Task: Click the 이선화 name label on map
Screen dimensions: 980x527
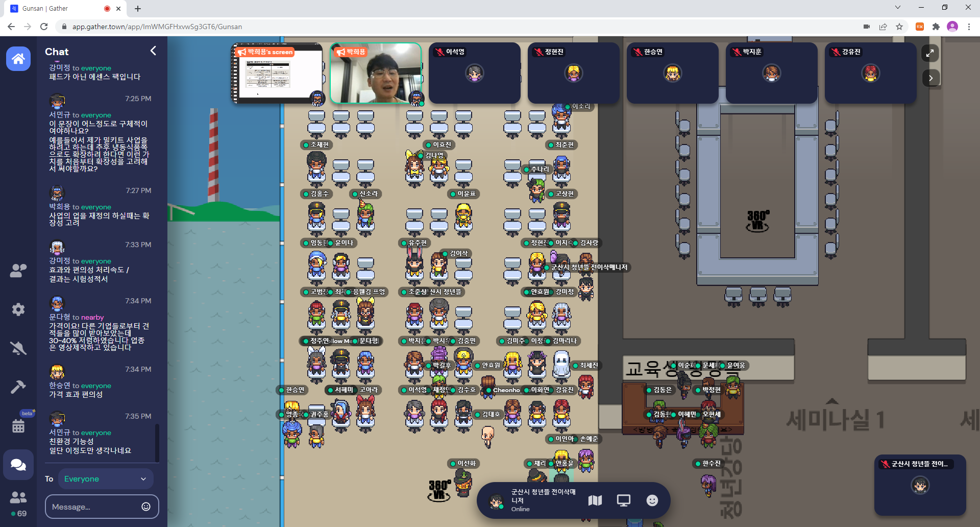Action: click(463, 464)
